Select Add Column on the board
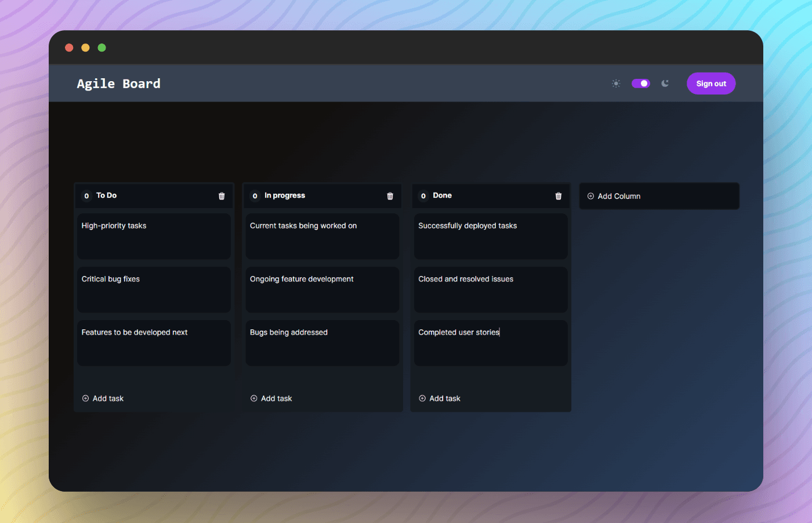The image size is (812, 523). coord(619,196)
